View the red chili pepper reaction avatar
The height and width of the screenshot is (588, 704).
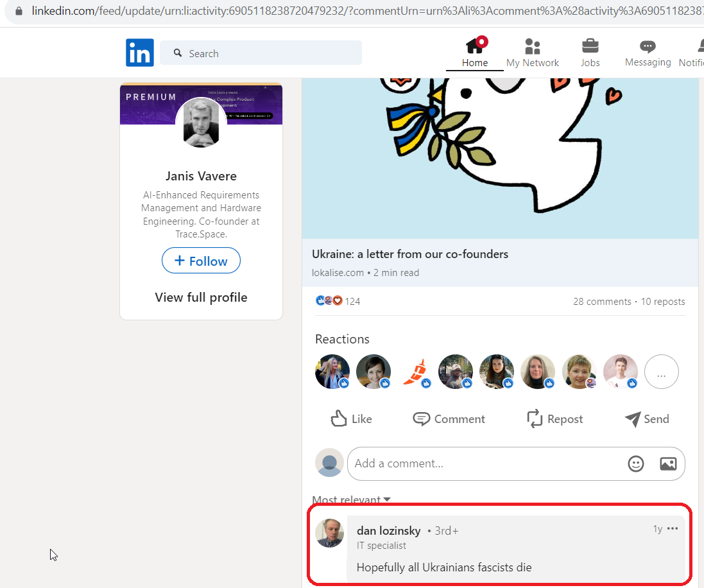pyautogui.click(x=415, y=372)
